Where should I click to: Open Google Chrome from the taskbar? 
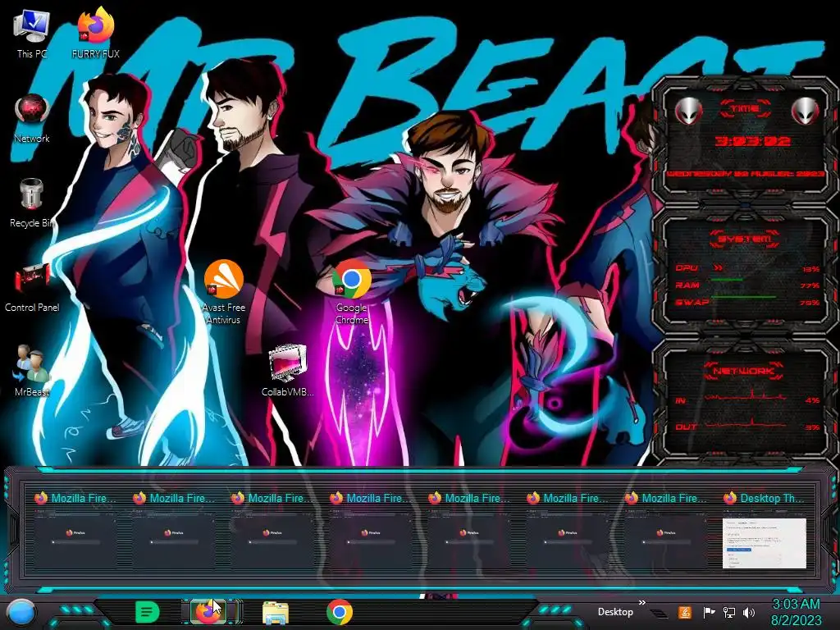[x=339, y=612]
